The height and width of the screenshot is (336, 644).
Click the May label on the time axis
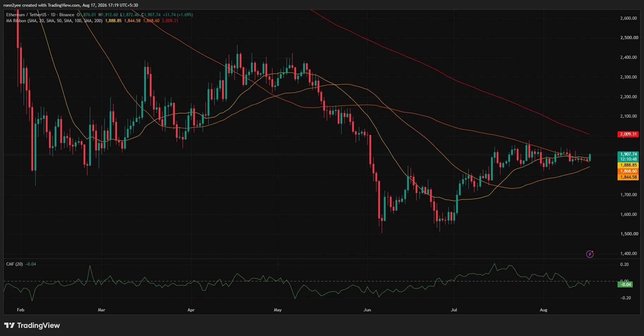pyautogui.click(x=278, y=310)
